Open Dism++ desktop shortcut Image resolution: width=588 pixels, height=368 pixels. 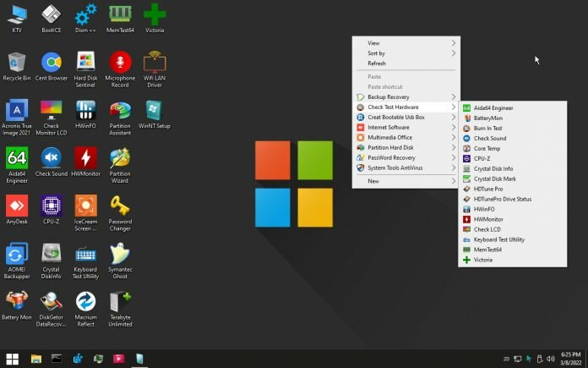point(85,18)
